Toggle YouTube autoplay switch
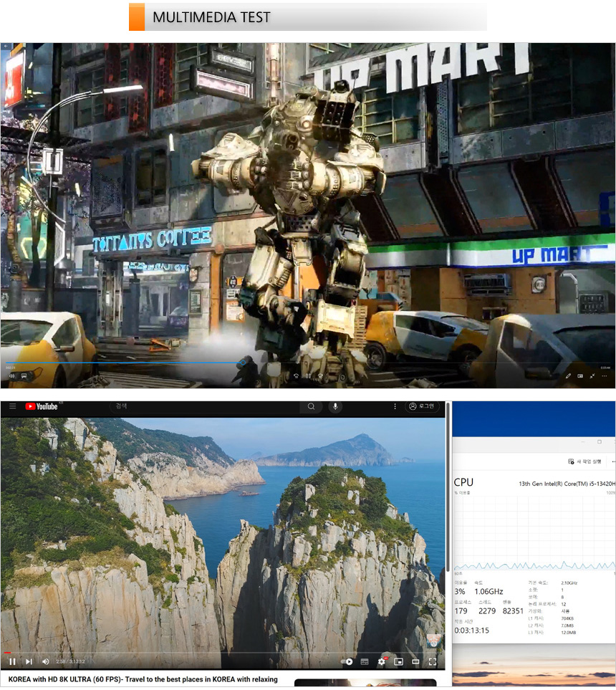The width and height of the screenshot is (616, 690). pyautogui.click(x=347, y=661)
